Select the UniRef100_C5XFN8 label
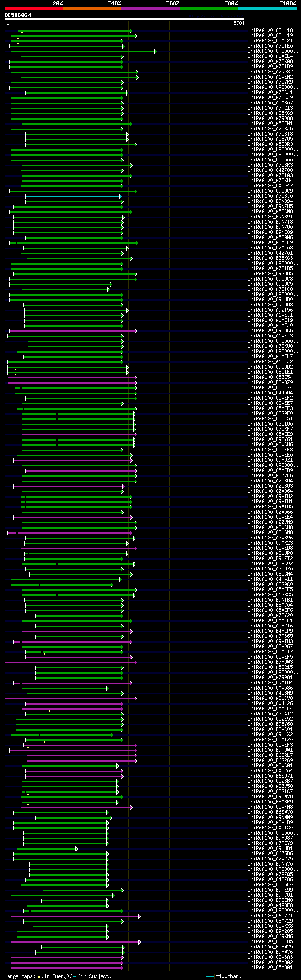The image size is (301, 980). pos(270,807)
